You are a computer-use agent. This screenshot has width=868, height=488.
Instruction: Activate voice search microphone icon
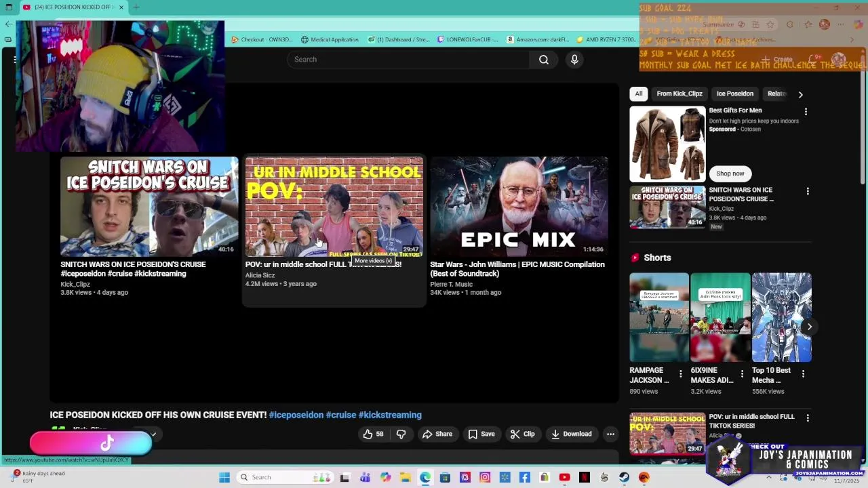tap(574, 60)
